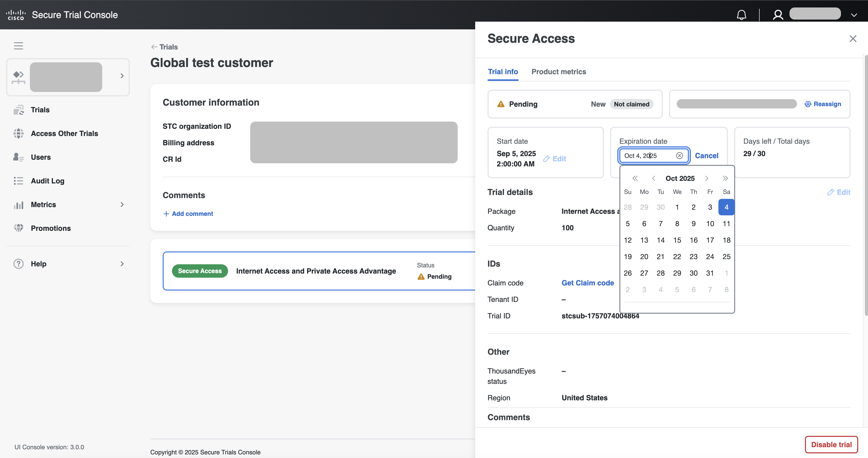Image resolution: width=868 pixels, height=458 pixels.
Task: Click the Not claimed status tag
Action: 631,104
